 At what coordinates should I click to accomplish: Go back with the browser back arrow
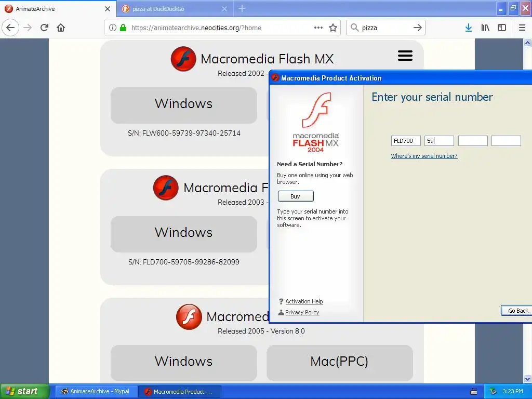pyautogui.click(x=10, y=28)
